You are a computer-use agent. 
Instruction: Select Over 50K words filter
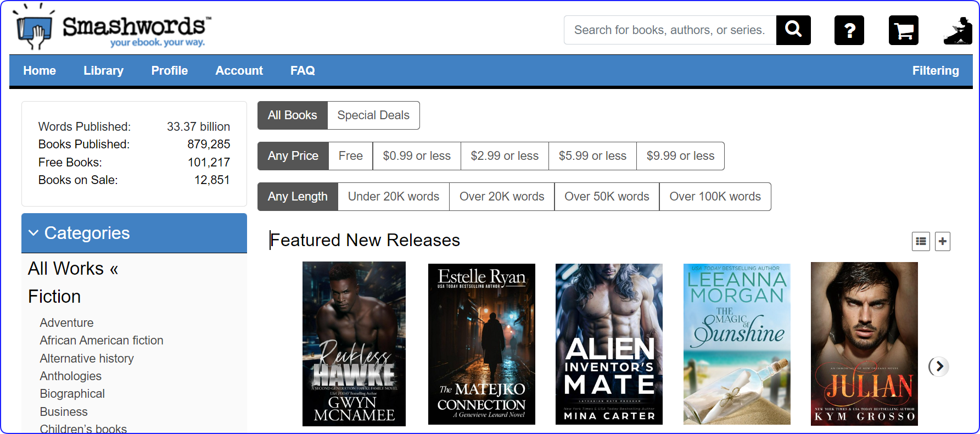[x=607, y=197]
